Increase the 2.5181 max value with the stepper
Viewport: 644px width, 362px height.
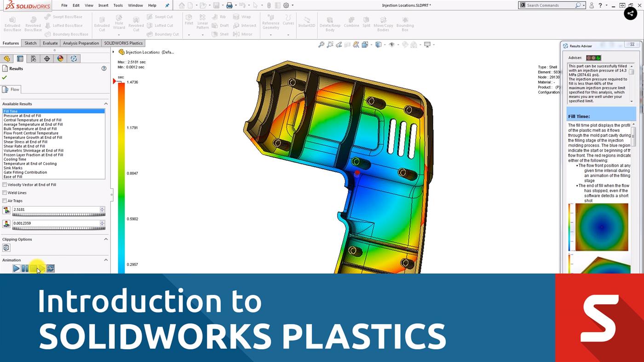(x=103, y=208)
